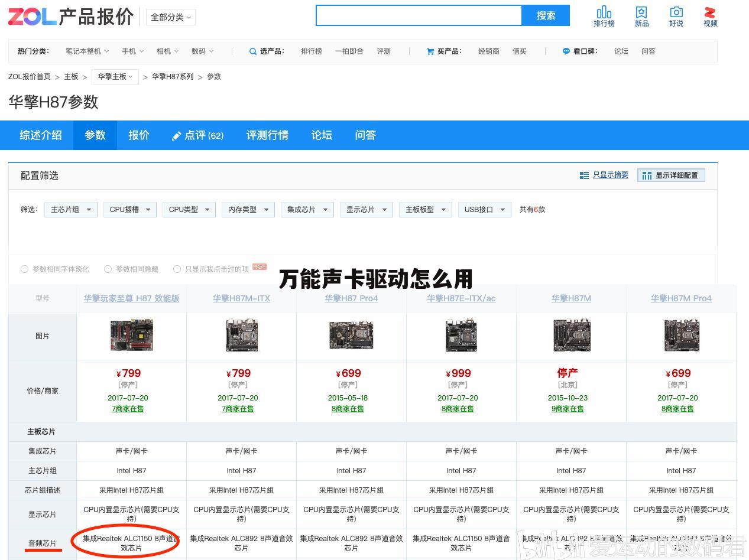Open the 华擎主板 breadcrumb dropdown
This screenshot has width=749, height=560.
click(x=116, y=77)
